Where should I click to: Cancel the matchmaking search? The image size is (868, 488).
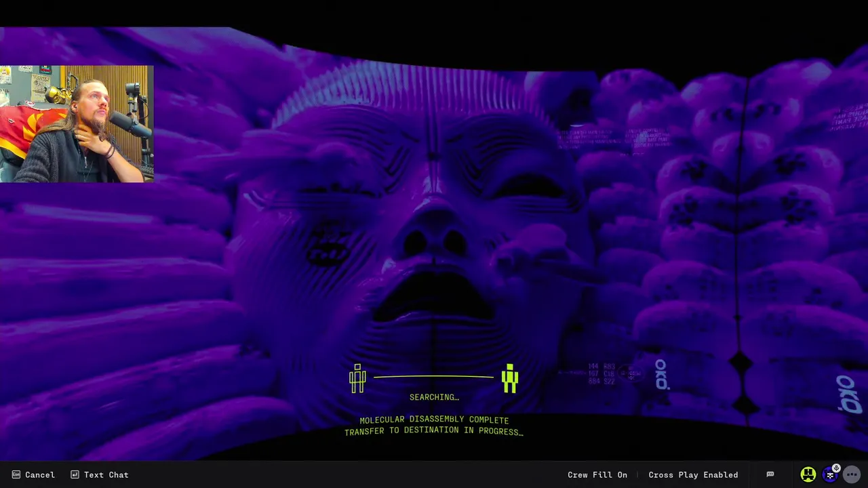[33, 475]
